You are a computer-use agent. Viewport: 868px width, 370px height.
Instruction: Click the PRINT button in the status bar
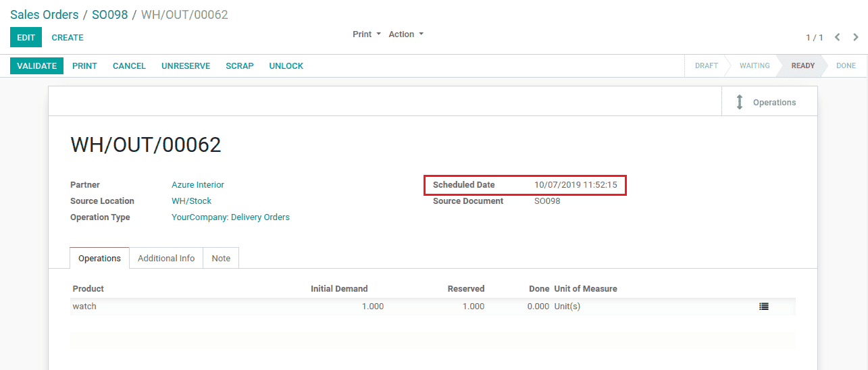pyautogui.click(x=84, y=66)
